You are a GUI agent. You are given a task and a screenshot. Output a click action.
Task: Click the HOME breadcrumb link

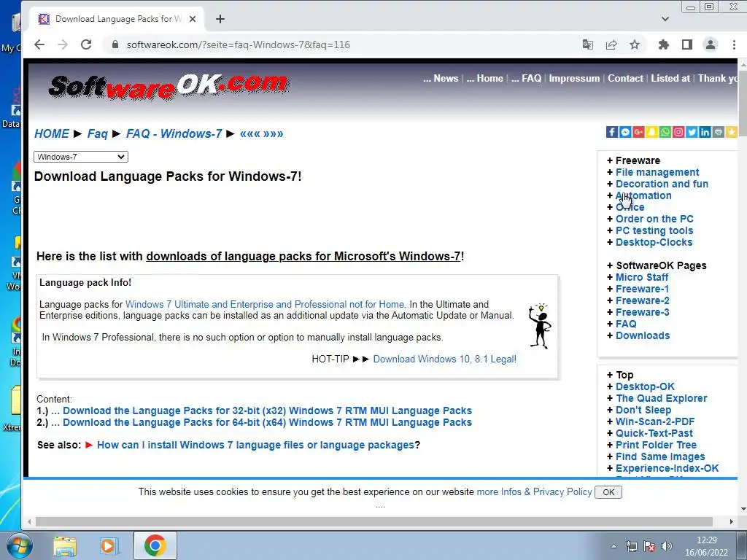tap(52, 134)
